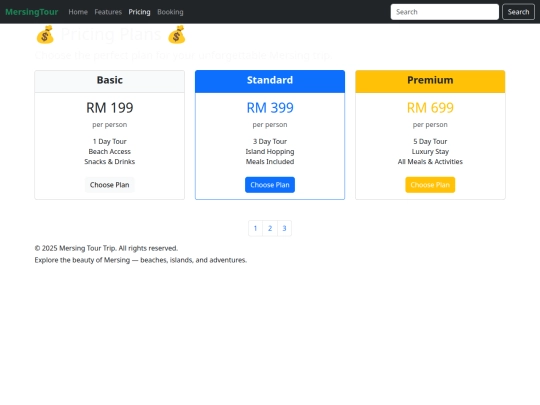Go to pagination page 3
The width and height of the screenshot is (540, 405).
point(284,228)
